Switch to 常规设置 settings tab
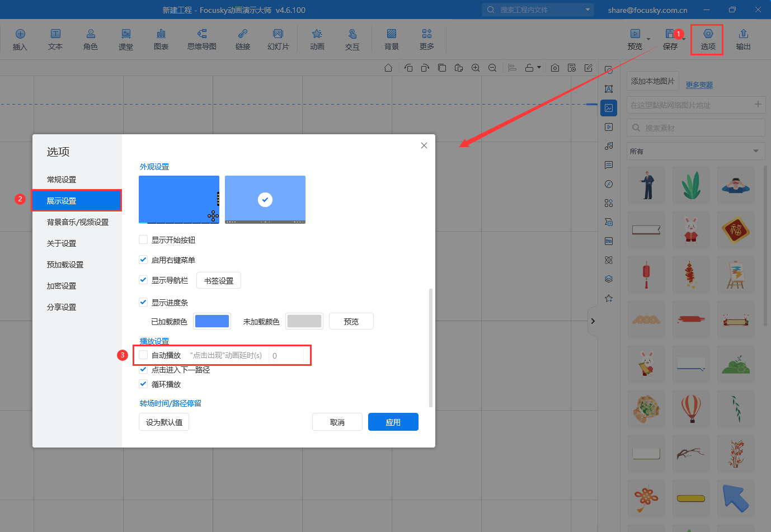The image size is (771, 532). coord(62,180)
